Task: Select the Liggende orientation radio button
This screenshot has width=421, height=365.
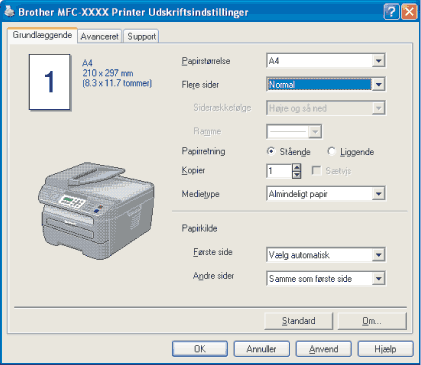Action: (331, 151)
